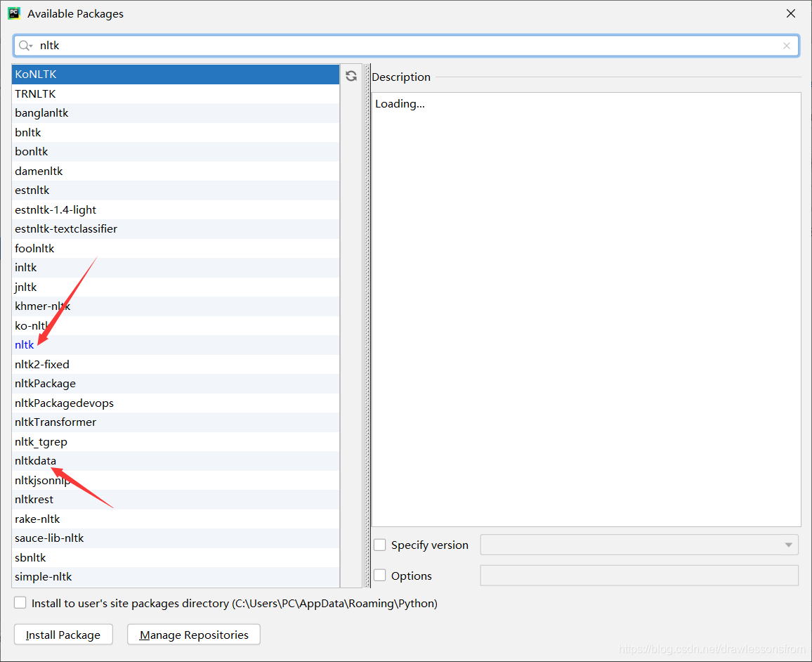Image resolution: width=812 pixels, height=662 pixels.
Task: Select the damenltk package
Action: tap(176, 171)
